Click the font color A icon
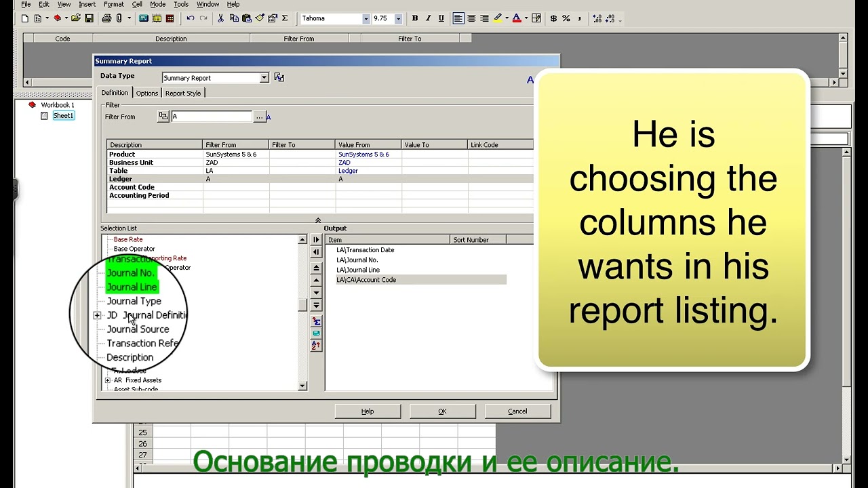This screenshot has height=488, width=868. [x=517, y=18]
